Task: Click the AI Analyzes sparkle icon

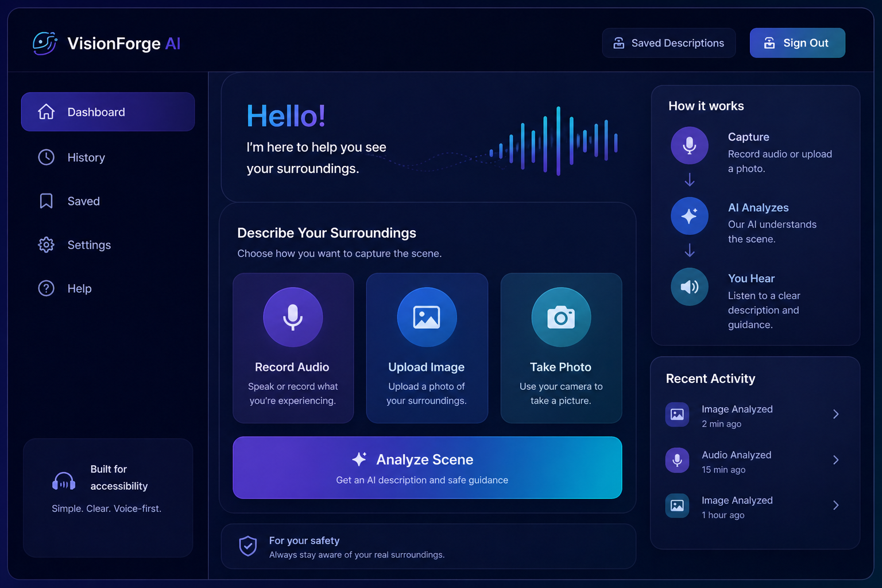Action: click(689, 216)
